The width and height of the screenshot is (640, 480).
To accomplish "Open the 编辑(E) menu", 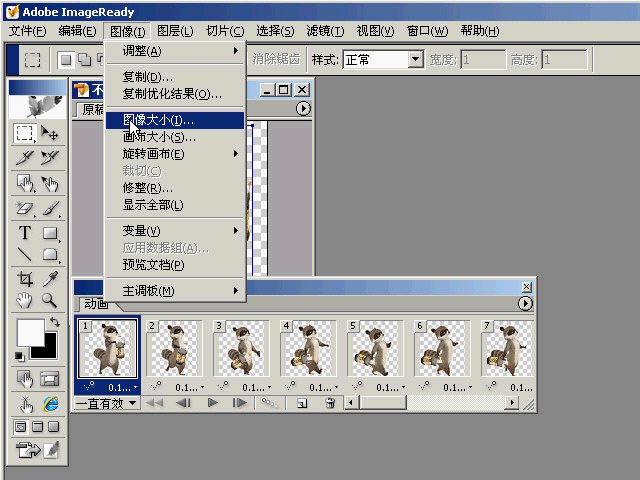I will [77, 31].
